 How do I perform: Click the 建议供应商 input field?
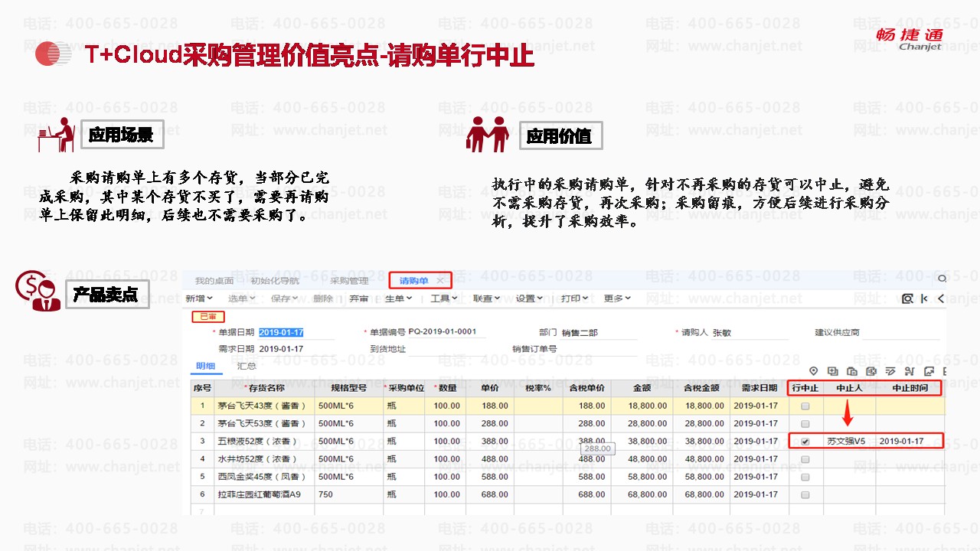pos(902,333)
